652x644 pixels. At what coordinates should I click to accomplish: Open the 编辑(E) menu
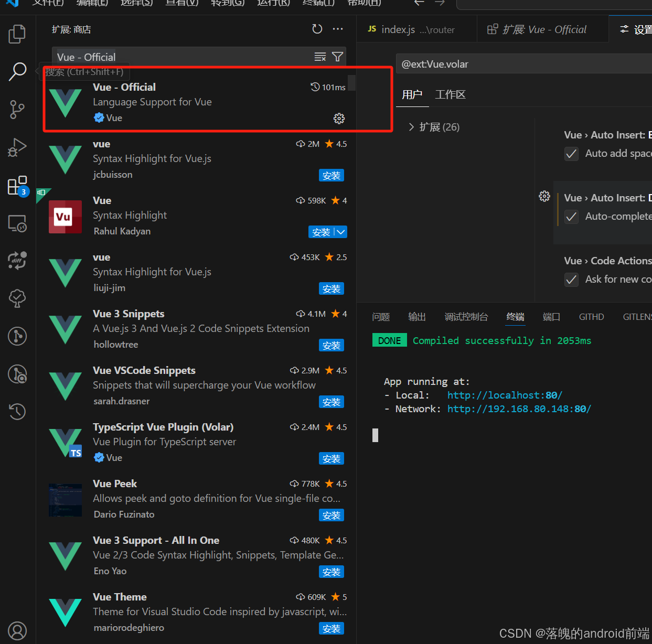click(x=92, y=3)
